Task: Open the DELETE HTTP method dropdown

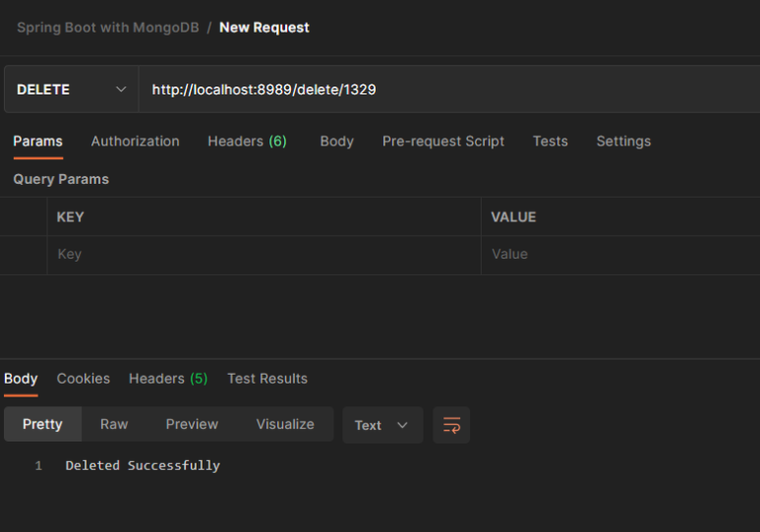Action: [x=71, y=90]
